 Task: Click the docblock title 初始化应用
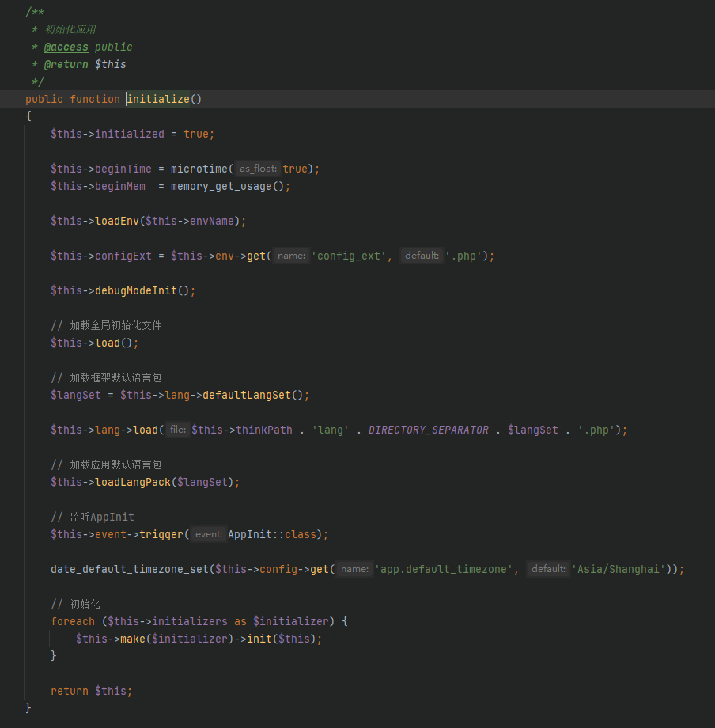[x=70, y=30]
